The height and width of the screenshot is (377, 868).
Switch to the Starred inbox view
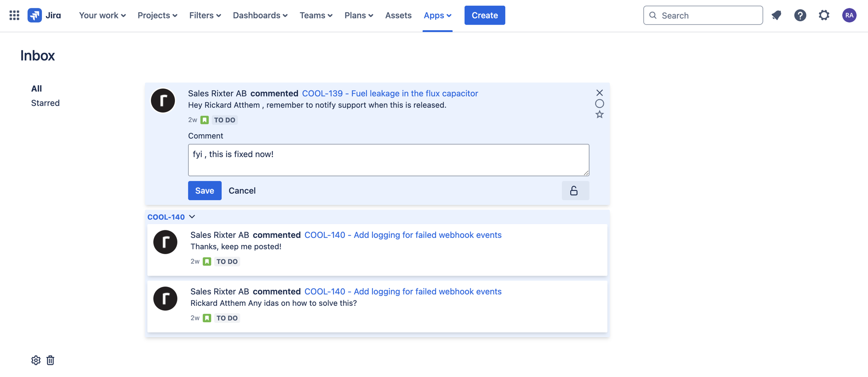(45, 103)
